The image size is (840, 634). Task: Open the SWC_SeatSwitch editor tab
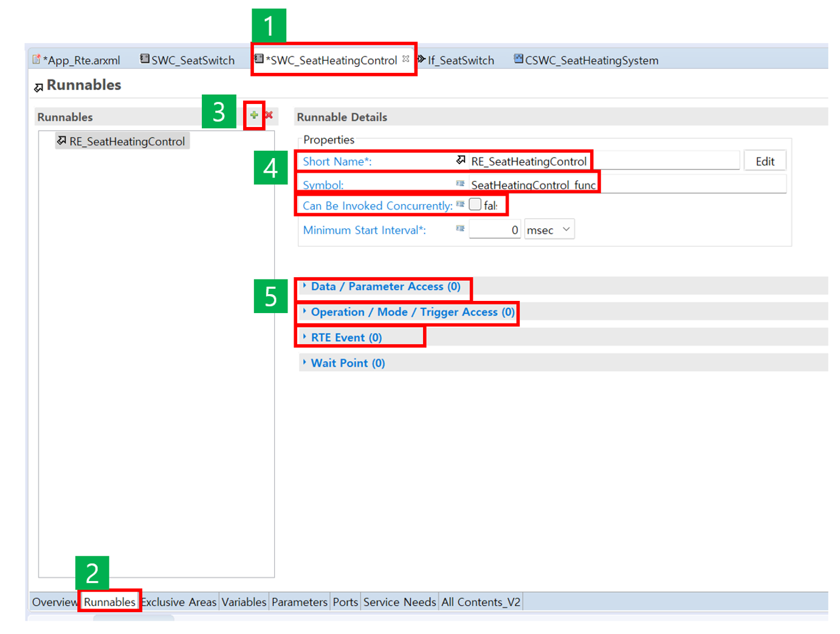tap(192, 60)
